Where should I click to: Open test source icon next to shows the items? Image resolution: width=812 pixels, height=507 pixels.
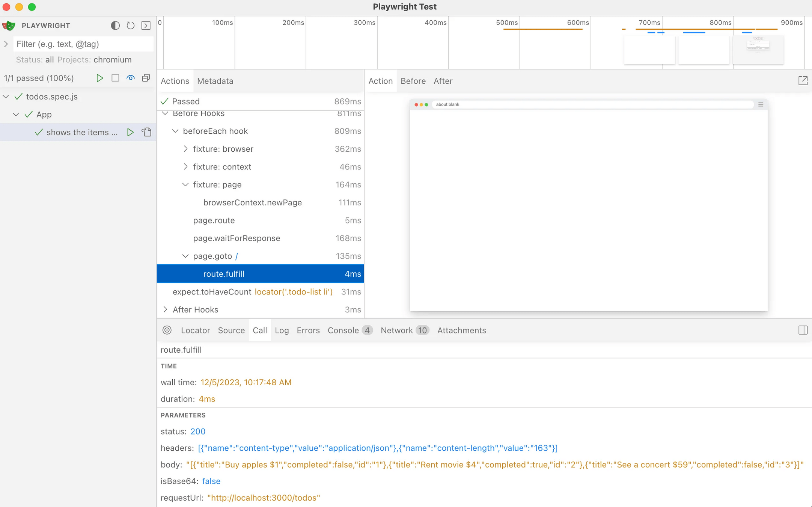click(146, 132)
